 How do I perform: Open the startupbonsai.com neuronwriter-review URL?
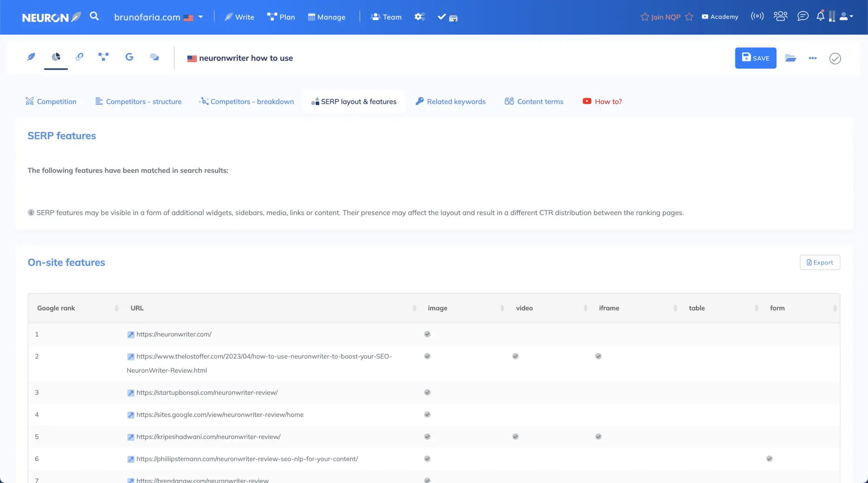tap(207, 393)
